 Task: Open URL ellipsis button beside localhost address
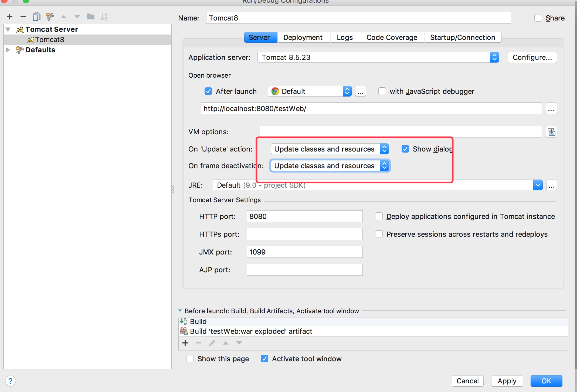pos(551,109)
